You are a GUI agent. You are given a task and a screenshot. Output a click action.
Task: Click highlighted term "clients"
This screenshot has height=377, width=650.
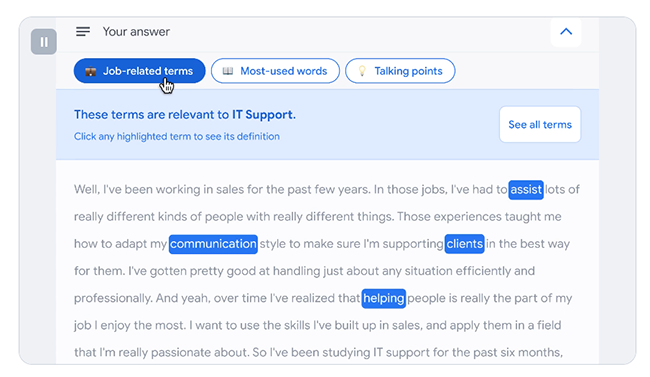pos(464,244)
